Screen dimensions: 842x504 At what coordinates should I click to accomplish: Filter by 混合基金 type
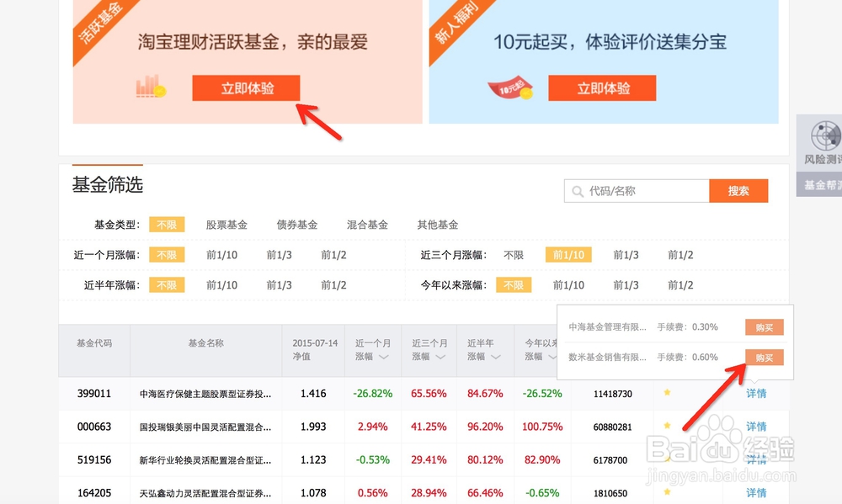[367, 225]
